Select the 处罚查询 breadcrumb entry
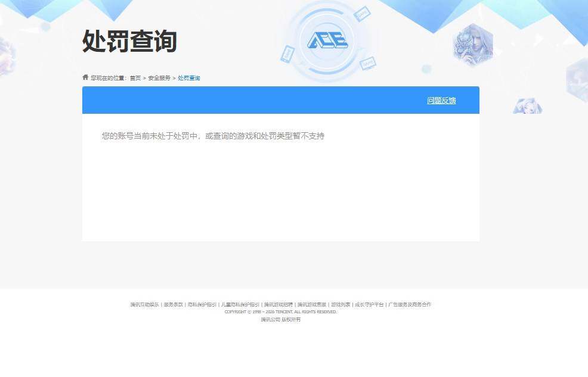This screenshot has height=377, width=588. pyautogui.click(x=188, y=77)
